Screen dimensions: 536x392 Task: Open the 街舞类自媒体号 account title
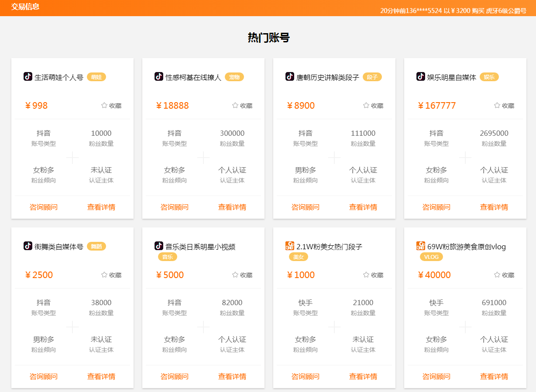(59, 247)
